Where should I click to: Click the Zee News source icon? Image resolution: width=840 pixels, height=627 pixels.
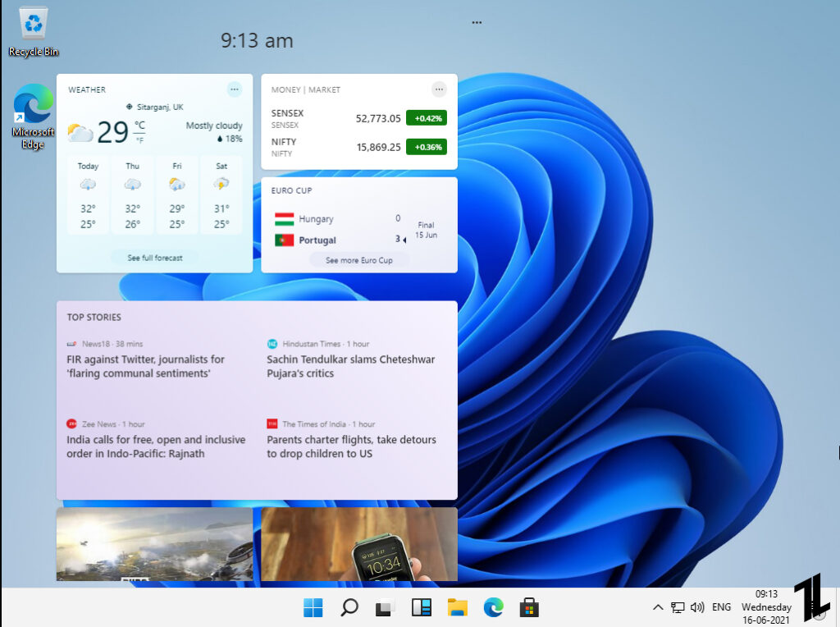pyautogui.click(x=71, y=424)
